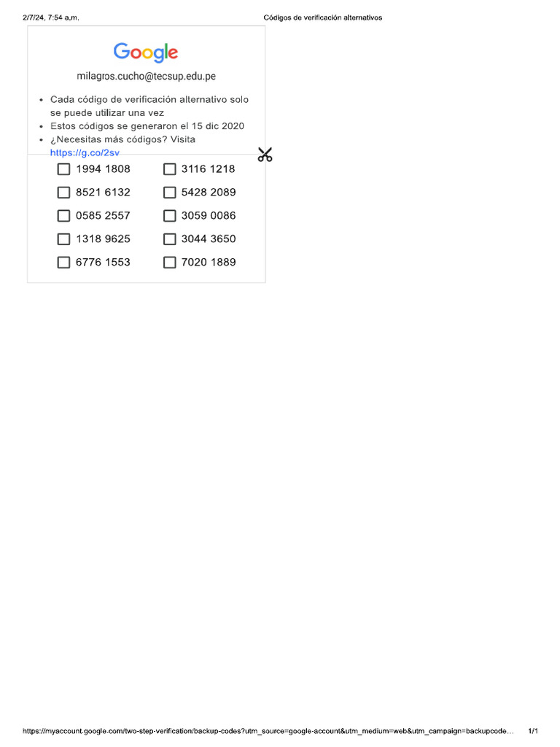The height and width of the screenshot is (747, 560).
Task: Open the https://g.co/2sv link
Action: point(85,152)
